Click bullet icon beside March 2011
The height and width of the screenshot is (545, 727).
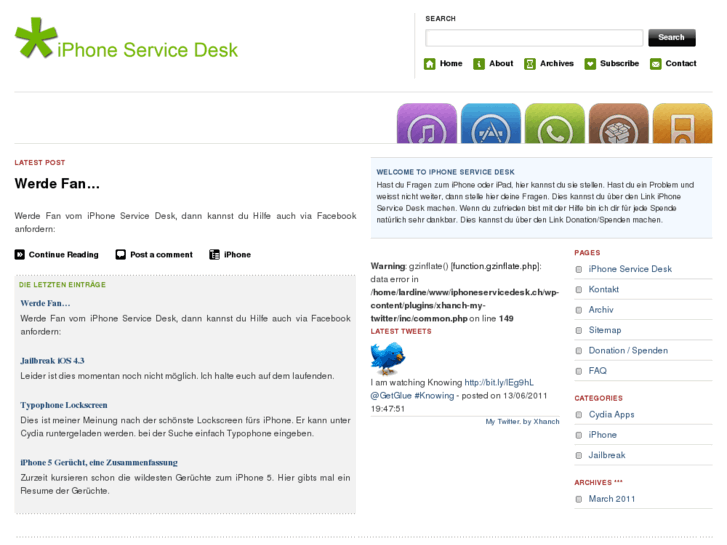[x=579, y=500]
